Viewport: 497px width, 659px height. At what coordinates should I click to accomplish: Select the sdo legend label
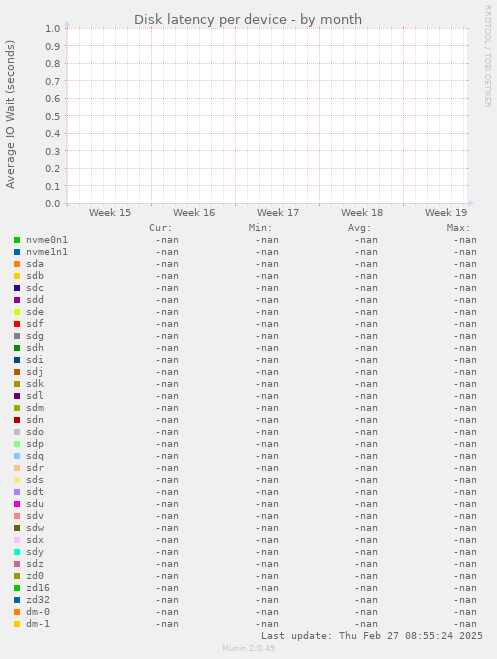coord(35,432)
